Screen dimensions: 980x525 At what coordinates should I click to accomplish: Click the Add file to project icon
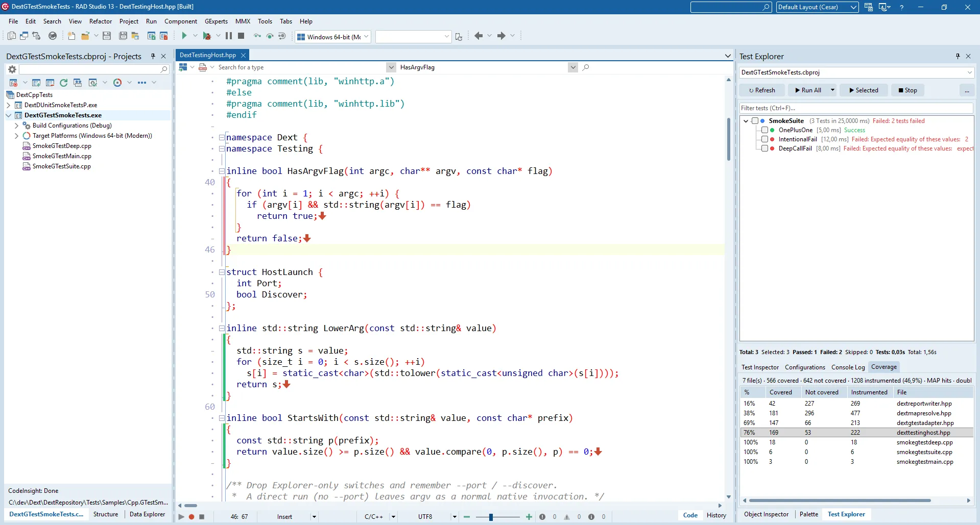coord(151,36)
